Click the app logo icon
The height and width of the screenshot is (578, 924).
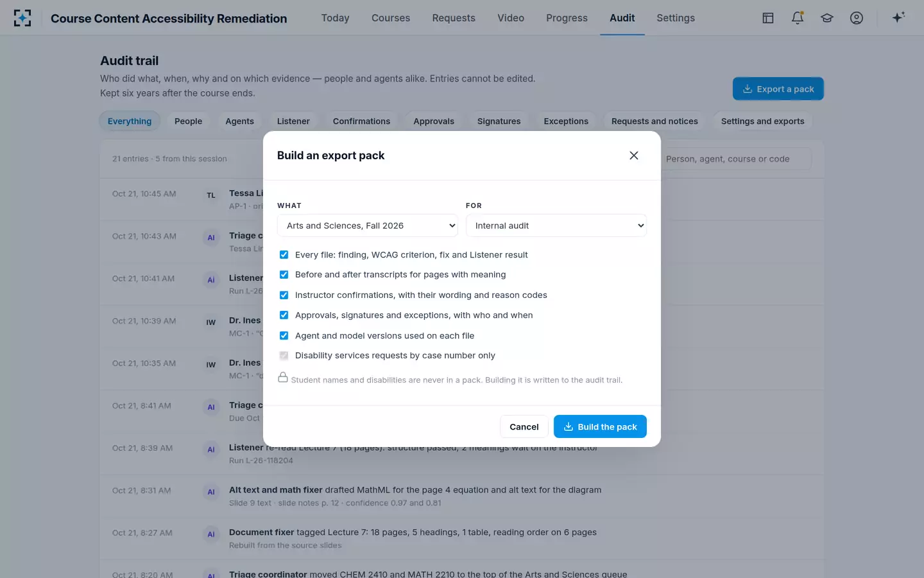click(22, 18)
